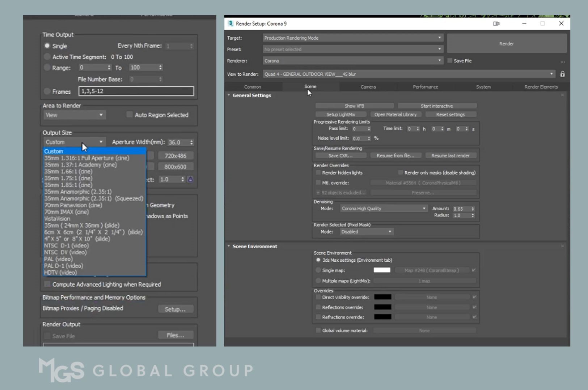
Task: Switch to the Render Elements tab
Action: click(541, 87)
